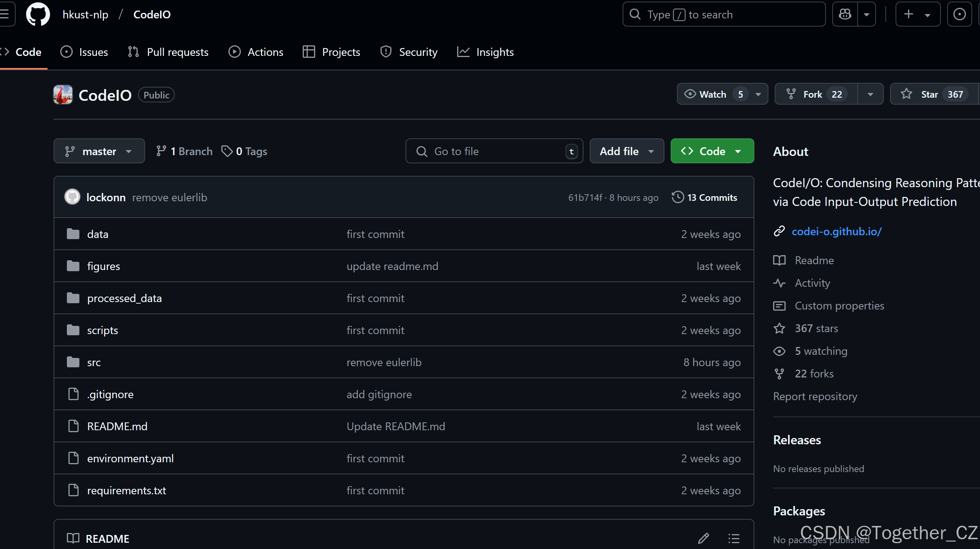
Task: Open the Copilot icon button
Action: tap(845, 14)
